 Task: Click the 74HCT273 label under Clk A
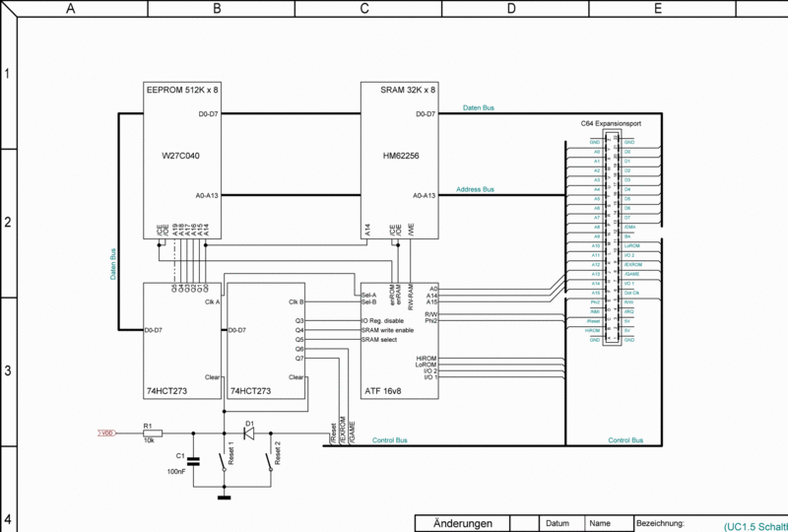coord(165,391)
